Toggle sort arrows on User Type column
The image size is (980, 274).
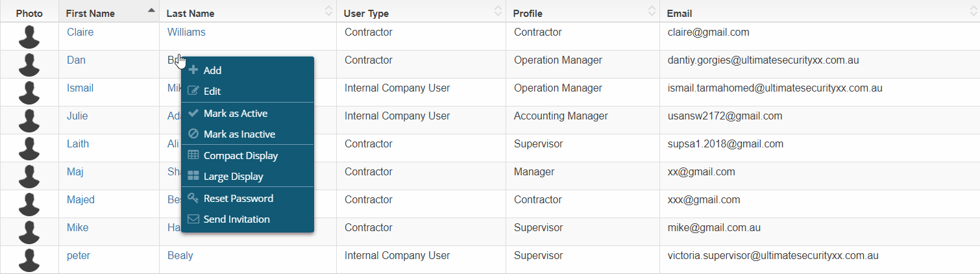[x=498, y=11]
